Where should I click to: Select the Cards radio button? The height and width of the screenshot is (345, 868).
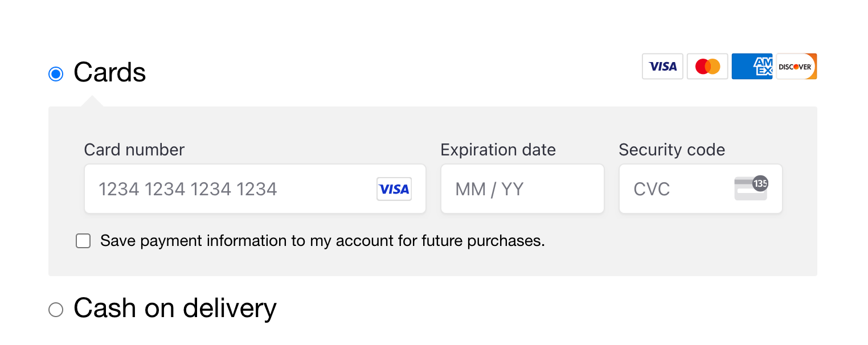(56, 74)
